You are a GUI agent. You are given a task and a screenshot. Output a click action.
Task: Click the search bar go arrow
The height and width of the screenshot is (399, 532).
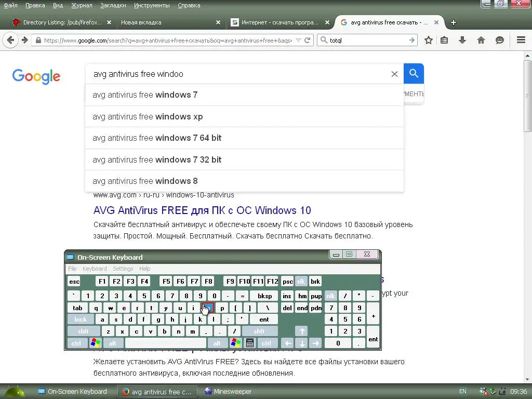click(411, 40)
